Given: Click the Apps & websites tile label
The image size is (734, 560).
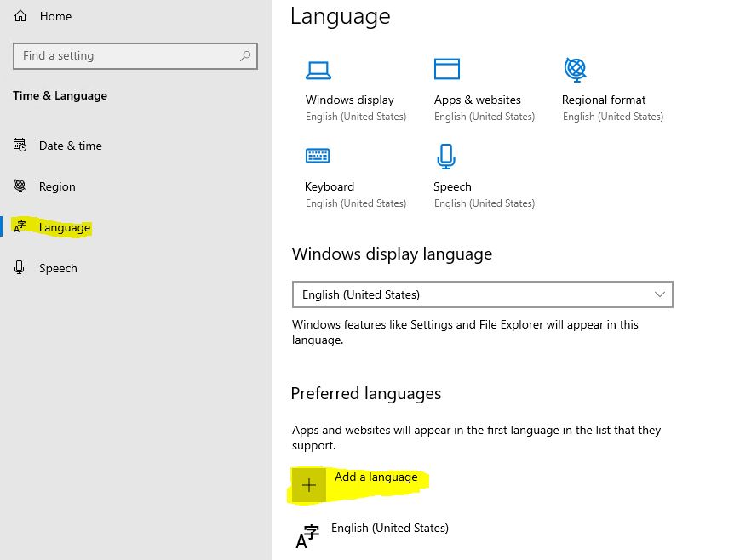Looking at the screenshot, I should [478, 100].
